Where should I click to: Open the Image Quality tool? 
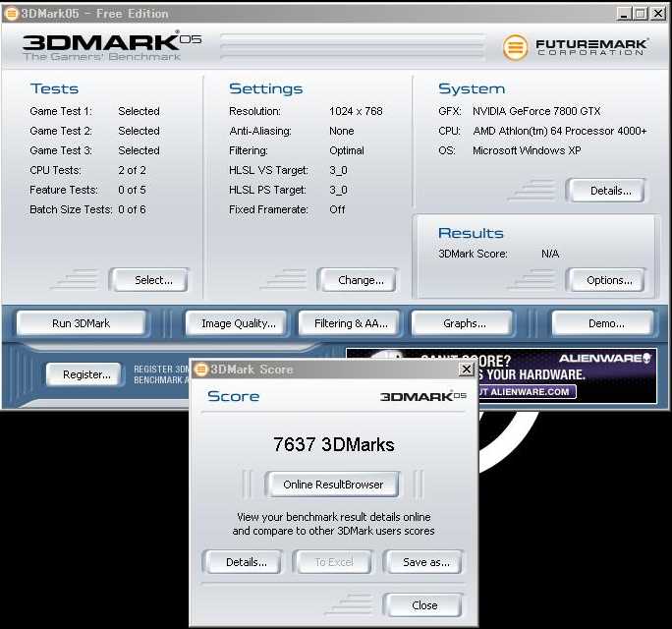coord(238,323)
